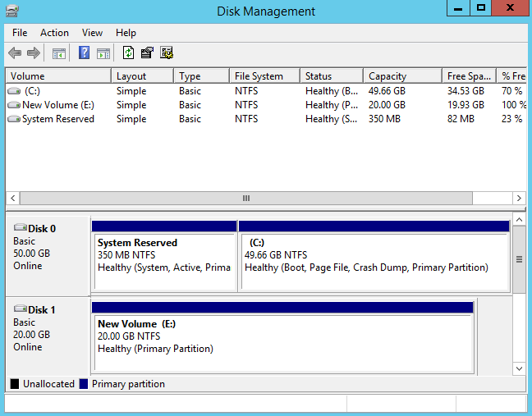Image resolution: width=532 pixels, height=416 pixels.
Task: Open the File menu
Action: coord(20,33)
